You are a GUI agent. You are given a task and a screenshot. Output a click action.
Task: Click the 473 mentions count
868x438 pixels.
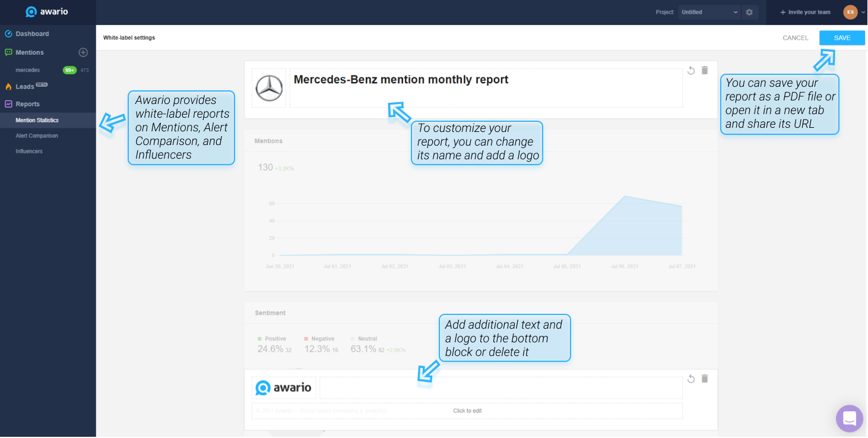85,70
